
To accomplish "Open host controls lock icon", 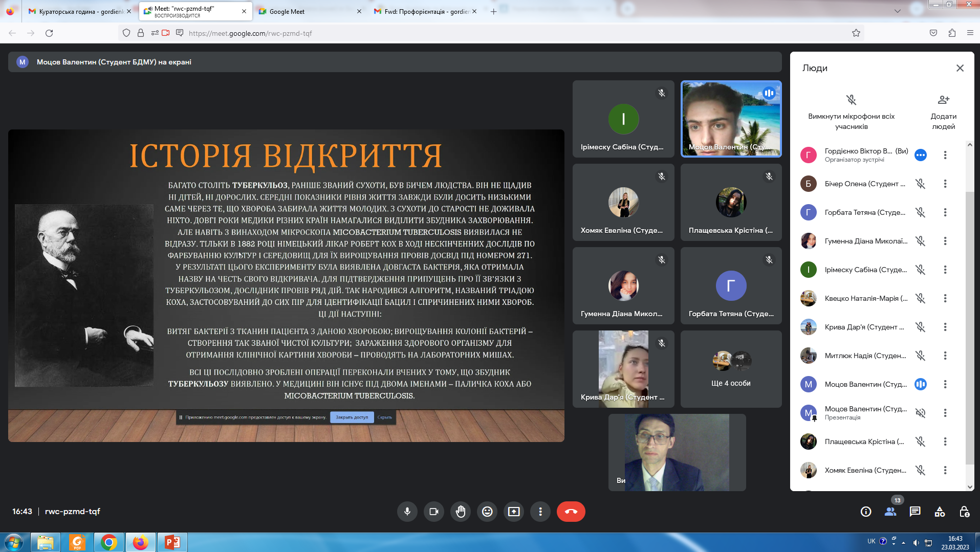I will pyautogui.click(x=964, y=512).
